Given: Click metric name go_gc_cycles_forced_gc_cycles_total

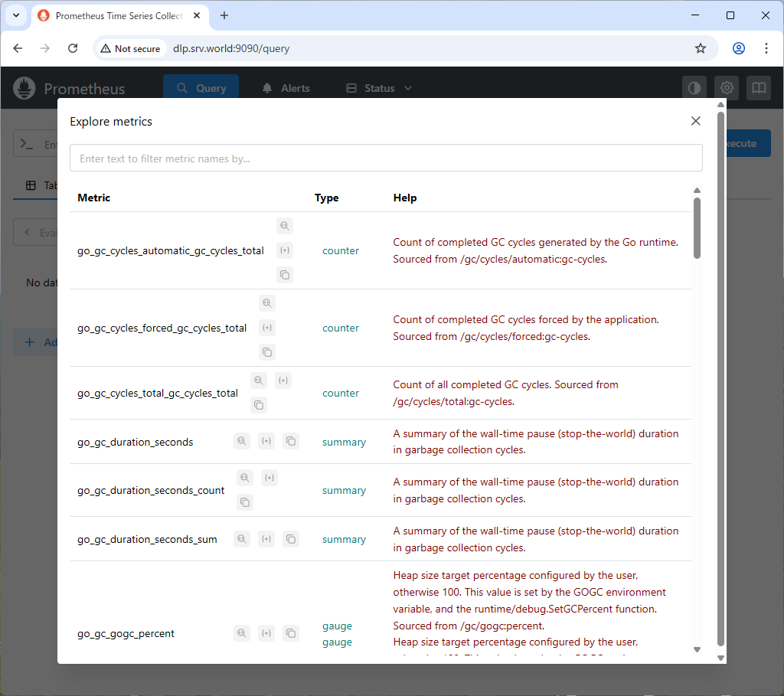Looking at the screenshot, I should [162, 328].
